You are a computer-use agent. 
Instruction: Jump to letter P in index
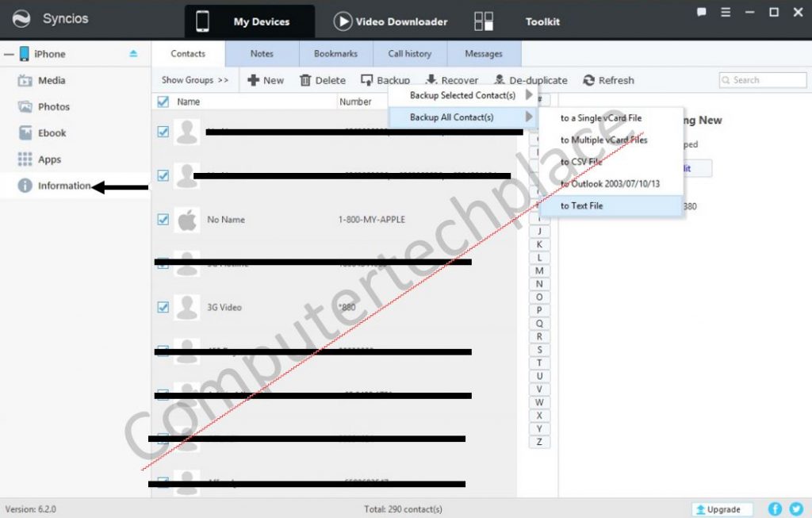tap(539, 309)
